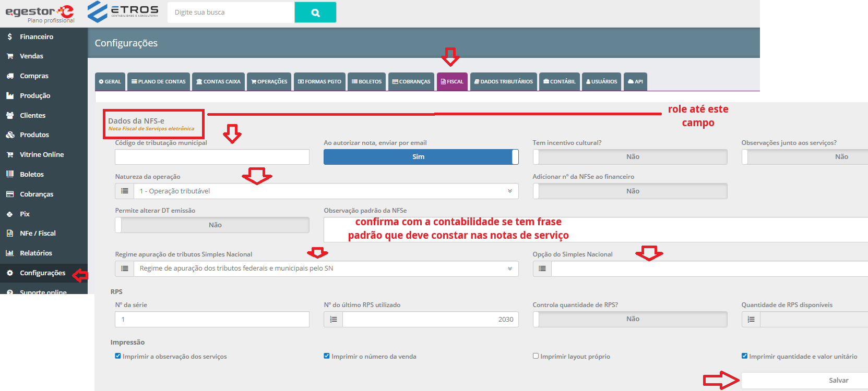868x391 pixels.
Task: Expand Natureza da operação dropdown
Action: (x=326, y=191)
